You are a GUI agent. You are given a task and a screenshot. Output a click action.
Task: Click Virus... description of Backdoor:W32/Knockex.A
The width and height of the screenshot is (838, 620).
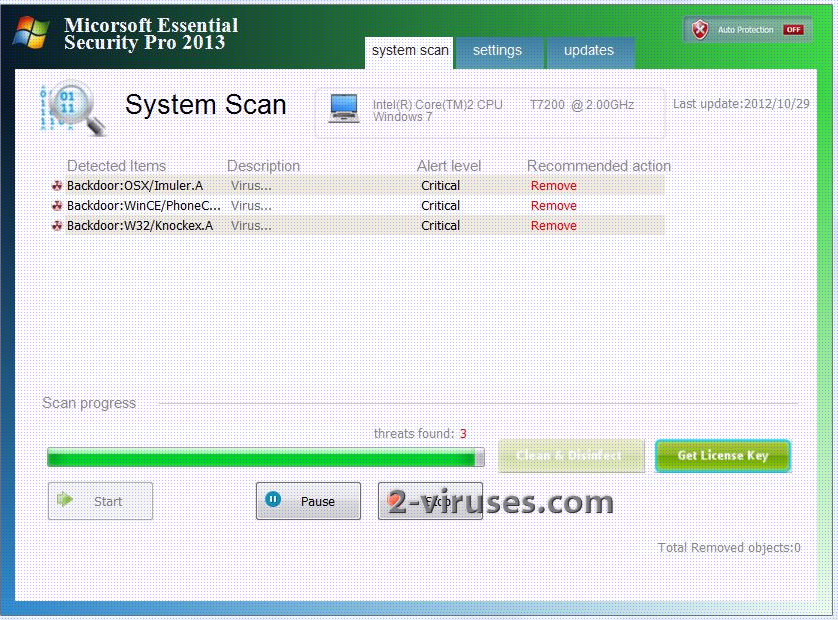click(251, 226)
